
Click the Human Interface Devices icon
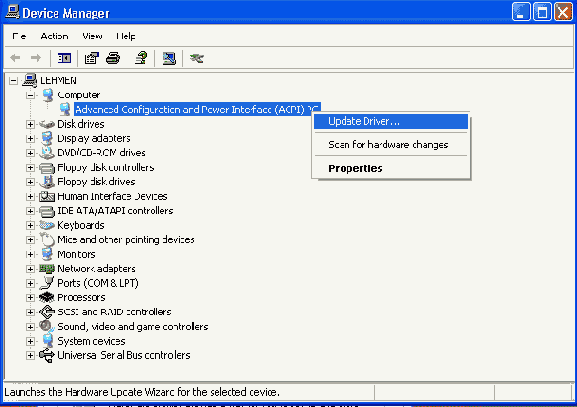coord(47,197)
